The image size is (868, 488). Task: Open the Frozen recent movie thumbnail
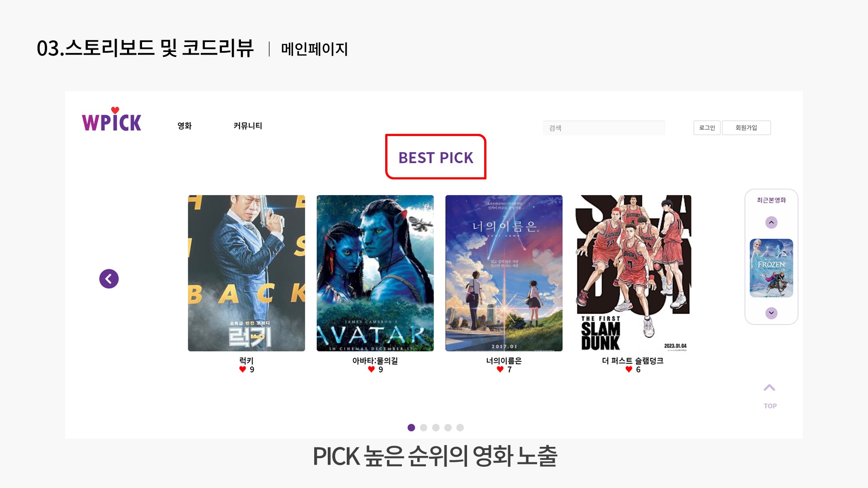[771, 268]
